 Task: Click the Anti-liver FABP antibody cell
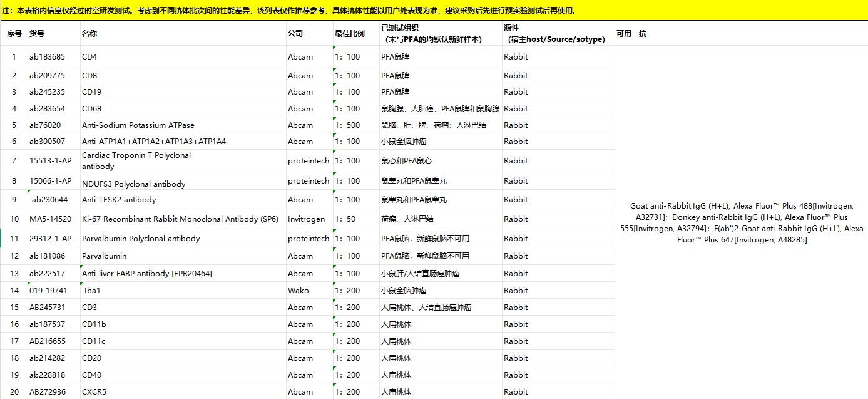(x=183, y=273)
